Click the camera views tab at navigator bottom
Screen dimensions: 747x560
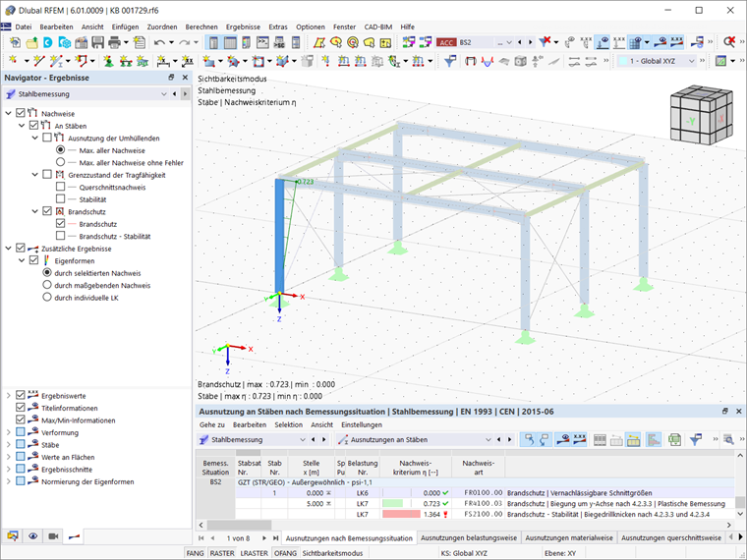coord(53,536)
